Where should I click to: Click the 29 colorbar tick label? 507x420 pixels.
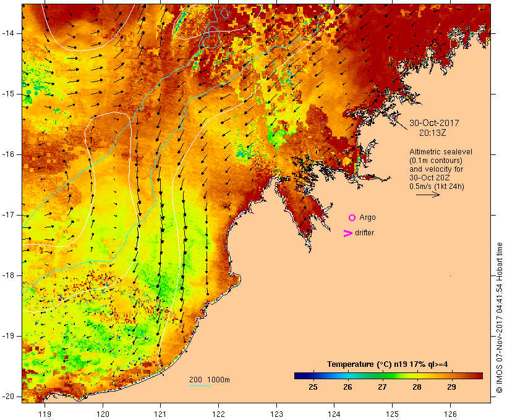[x=452, y=387]
